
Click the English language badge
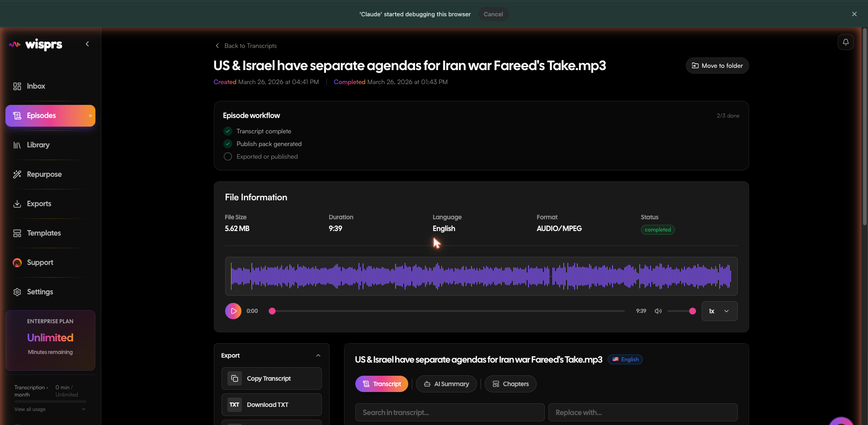(x=625, y=359)
